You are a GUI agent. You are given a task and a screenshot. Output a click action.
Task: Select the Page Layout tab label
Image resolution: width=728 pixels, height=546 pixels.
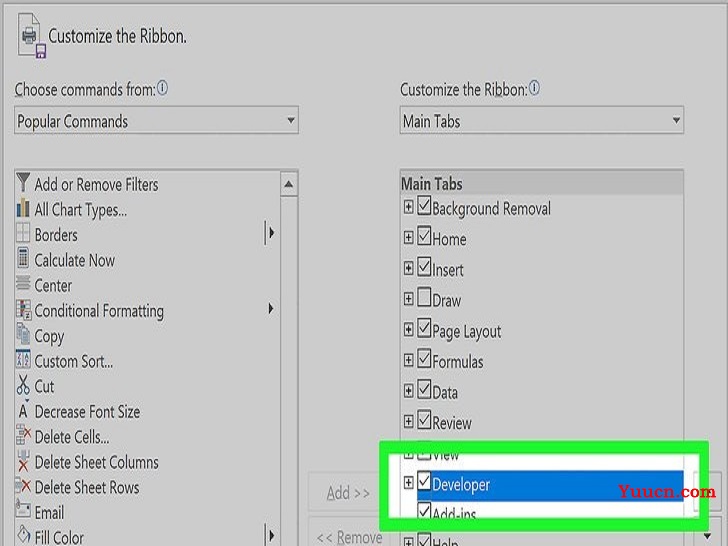(467, 332)
